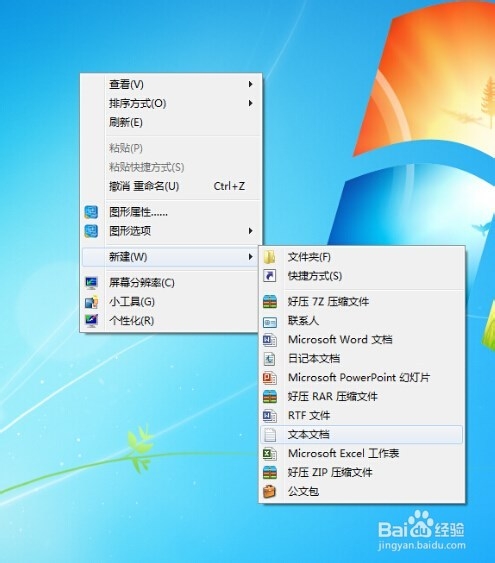Viewport: 495px width, 563px height.
Task: Create Microsoft Word 文档
Action: [x=362, y=340]
